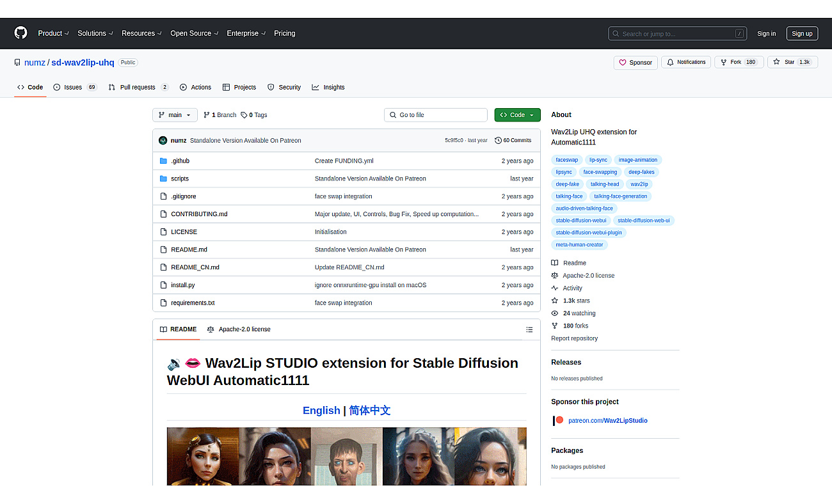Image resolution: width=832 pixels, height=504 pixels.
Task: Click the LICENSE file icon
Action: tap(163, 232)
